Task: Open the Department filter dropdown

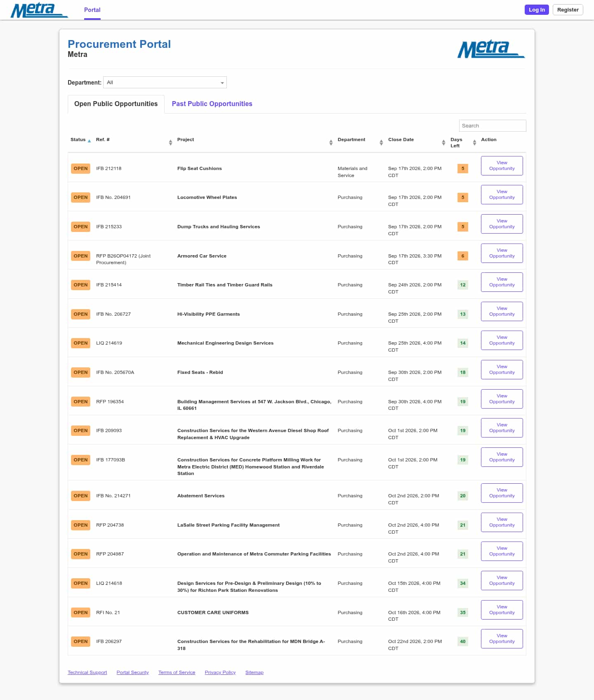Action: tap(165, 83)
